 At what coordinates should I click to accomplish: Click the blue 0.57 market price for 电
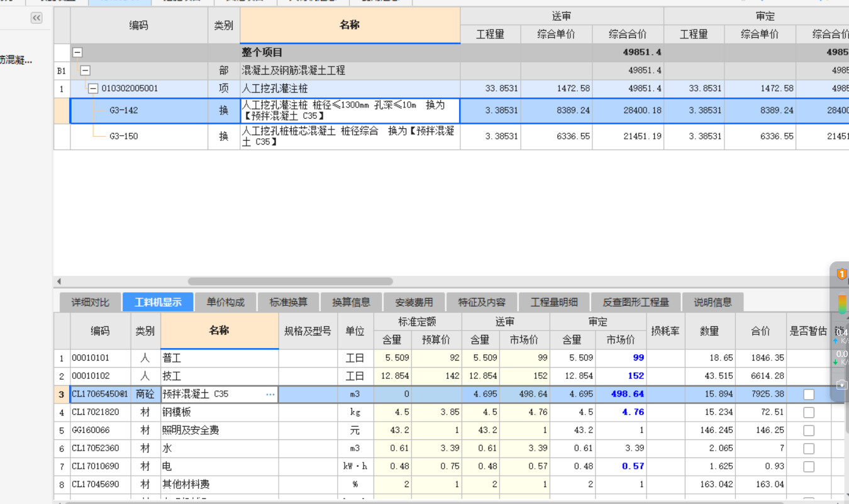621,467
